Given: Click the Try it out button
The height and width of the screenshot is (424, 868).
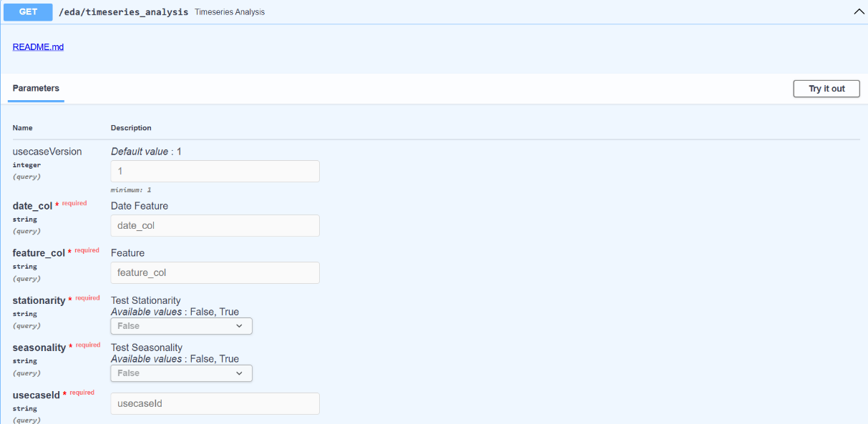Looking at the screenshot, I should coord(826,88).
